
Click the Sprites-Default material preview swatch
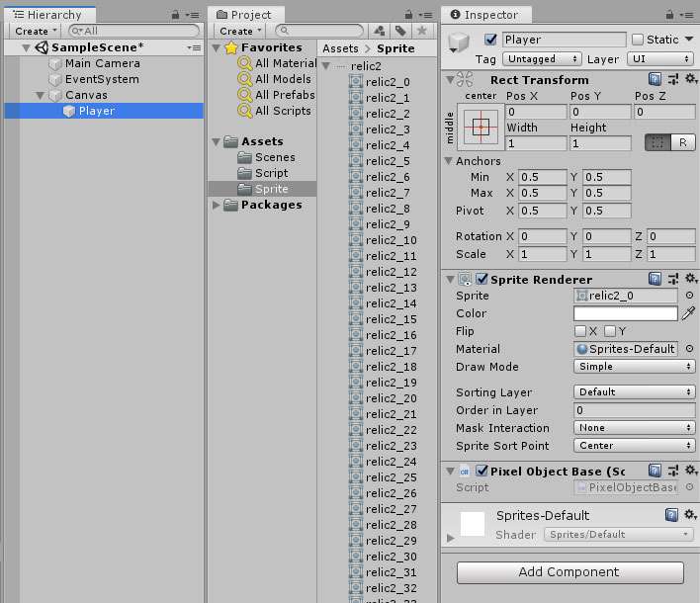tap(473, 524)
